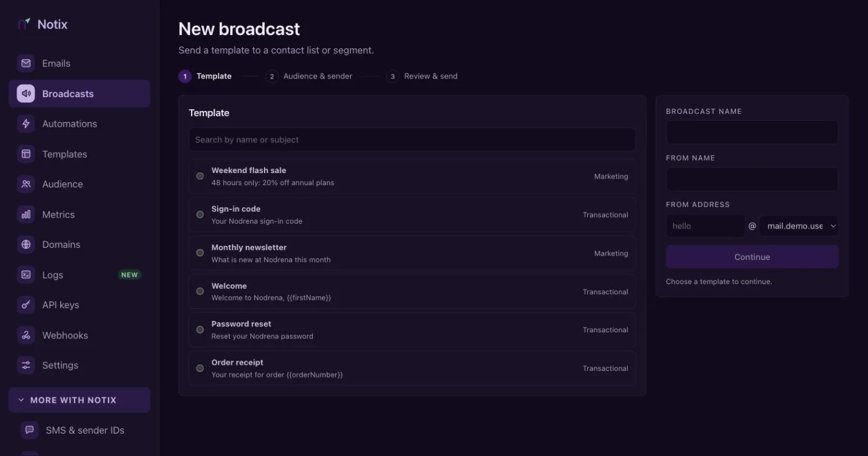Select the Password reset radio button

[200, 330]
